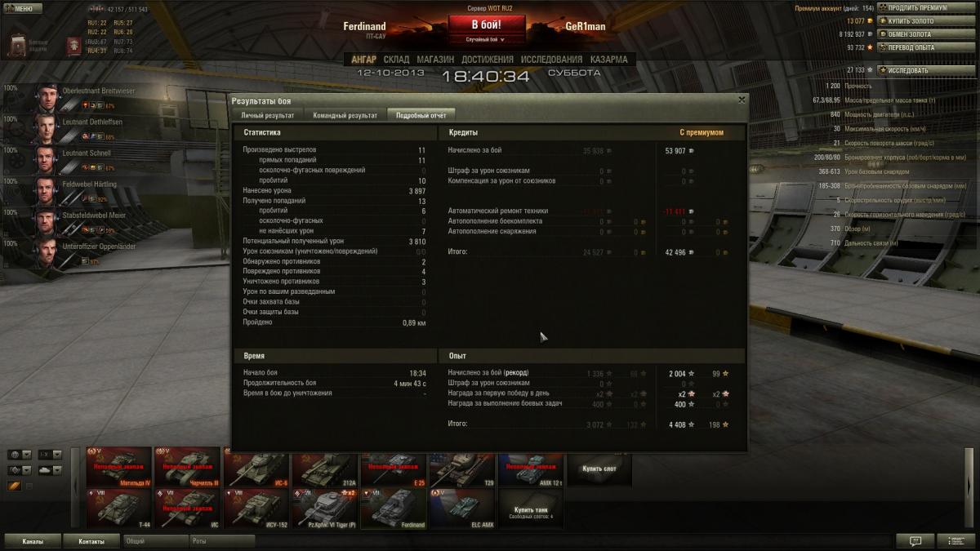The height and width of the screenshot is (551, 980).
Task: Open the chat notifications speech bubble icon
Action: tap(915, 540)
